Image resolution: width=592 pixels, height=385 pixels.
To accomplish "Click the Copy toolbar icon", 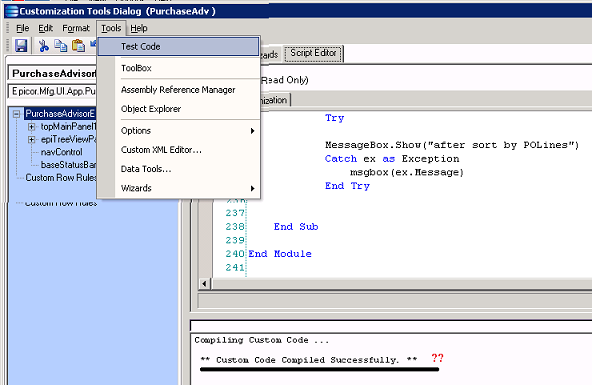I will point(60,46).
